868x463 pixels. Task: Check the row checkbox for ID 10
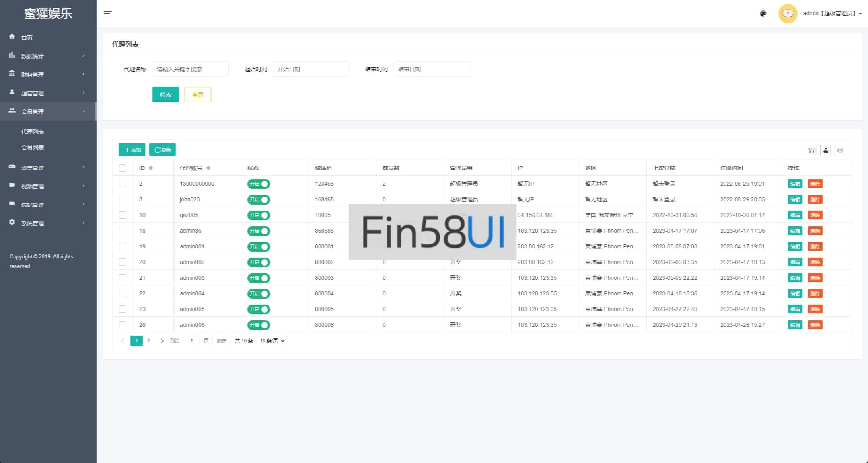coord(123,215)
